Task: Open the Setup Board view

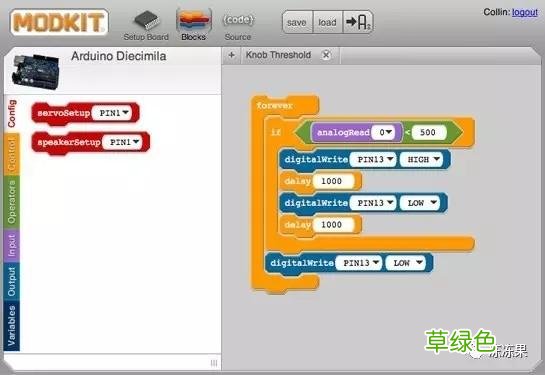Action: point(146,26)
